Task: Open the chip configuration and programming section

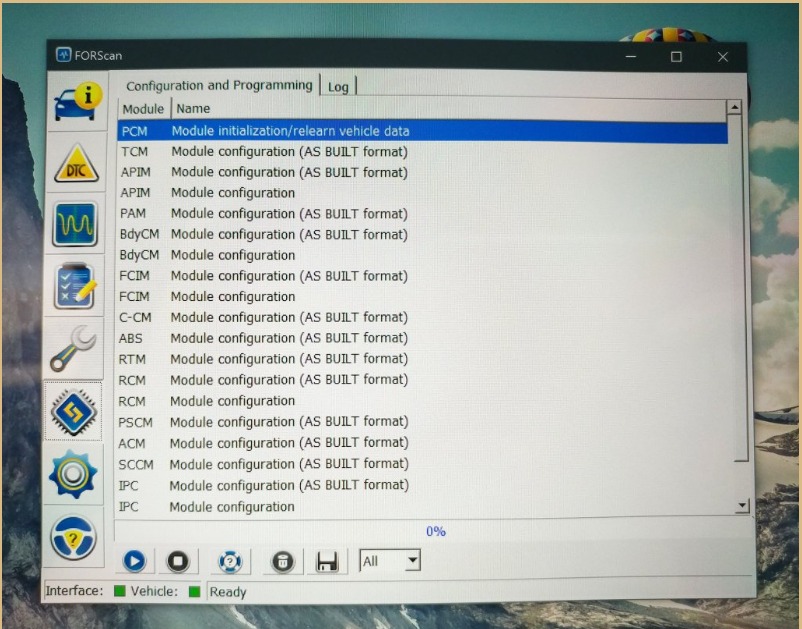Action: (73, 411)
